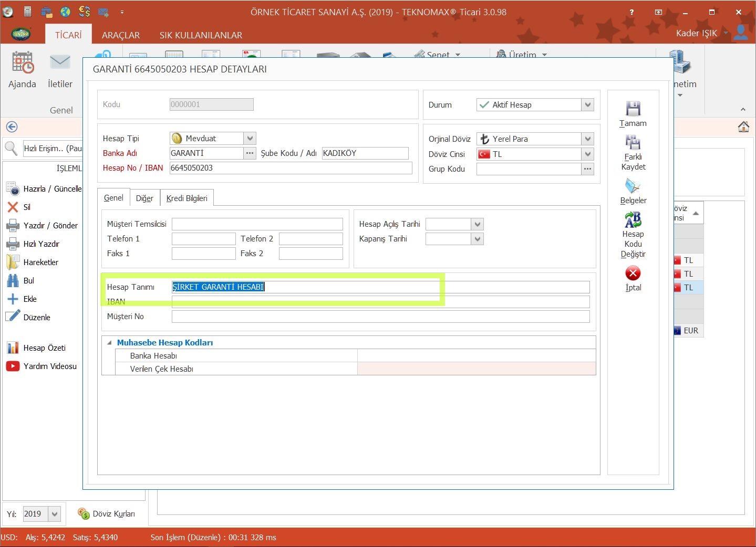Open the Kapanış Tarihi date dropdown
The image size is (756, 547).
click(477, 239)
